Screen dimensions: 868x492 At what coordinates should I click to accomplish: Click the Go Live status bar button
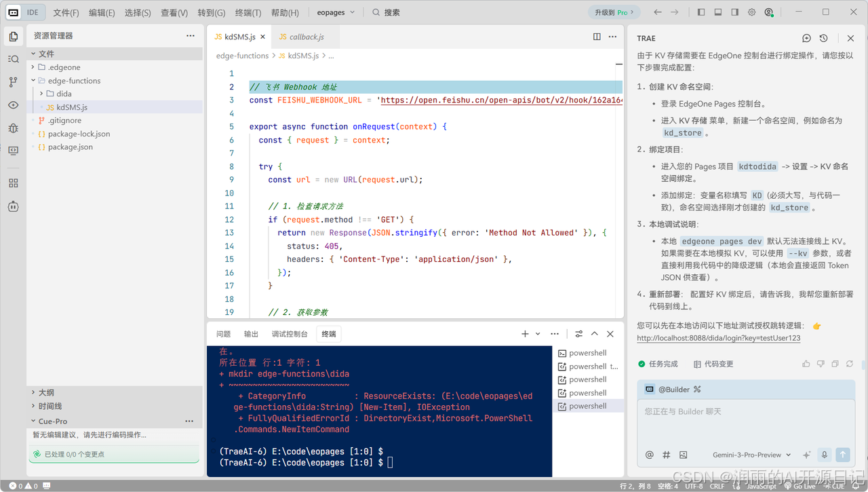coord(798,486)
